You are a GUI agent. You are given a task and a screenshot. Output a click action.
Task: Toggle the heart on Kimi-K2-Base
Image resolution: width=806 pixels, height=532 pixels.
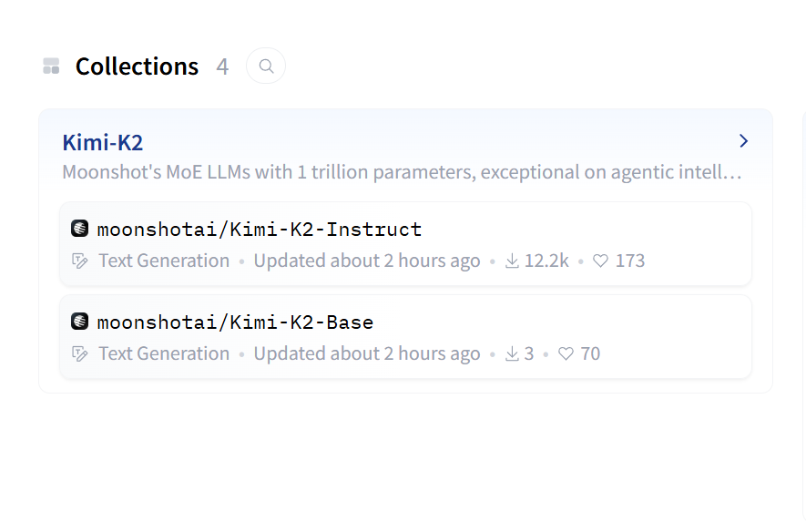point(566,353)
